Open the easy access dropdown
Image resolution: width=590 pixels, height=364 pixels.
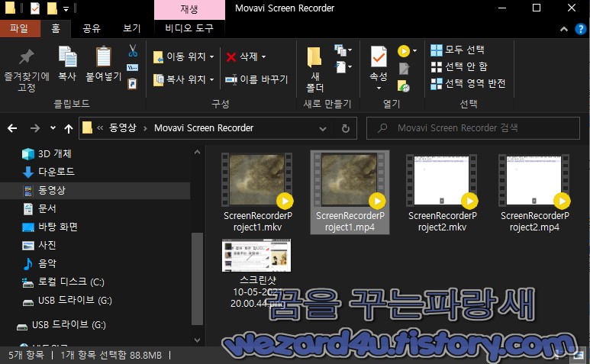343,67
